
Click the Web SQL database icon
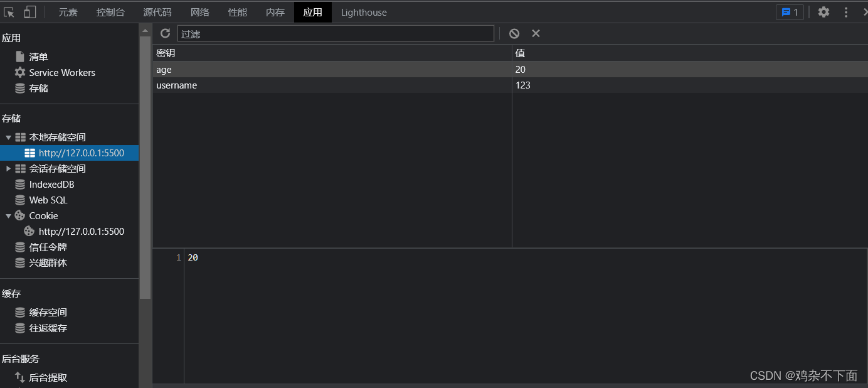(x=20, y=200)
